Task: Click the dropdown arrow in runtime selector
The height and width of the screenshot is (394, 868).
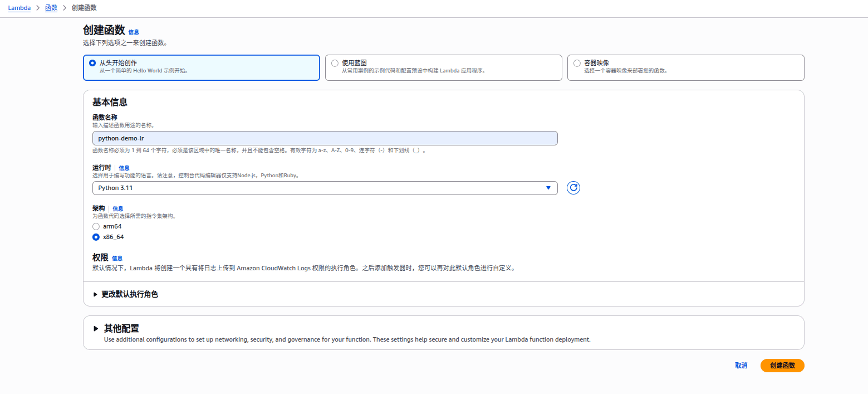Action: point(548,188)
